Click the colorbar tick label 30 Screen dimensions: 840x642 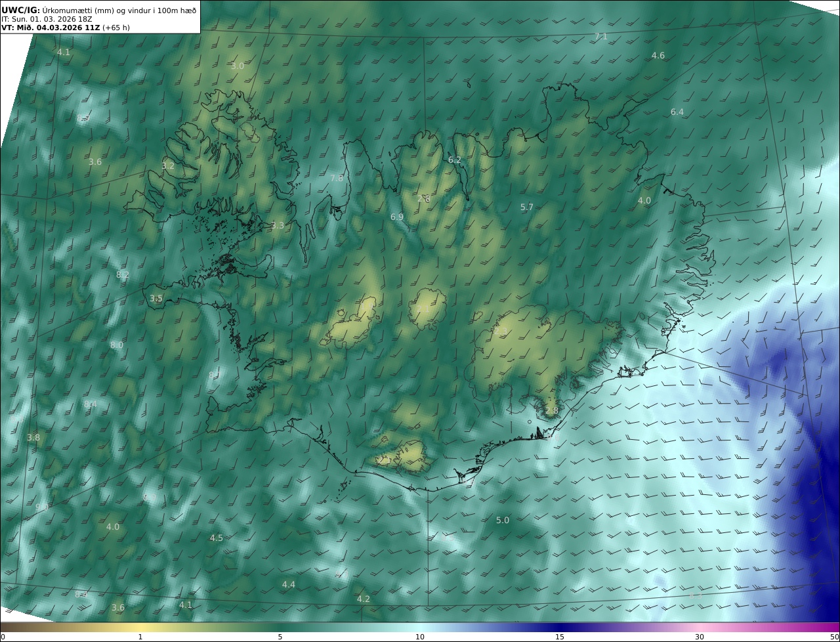pos(700,637)
